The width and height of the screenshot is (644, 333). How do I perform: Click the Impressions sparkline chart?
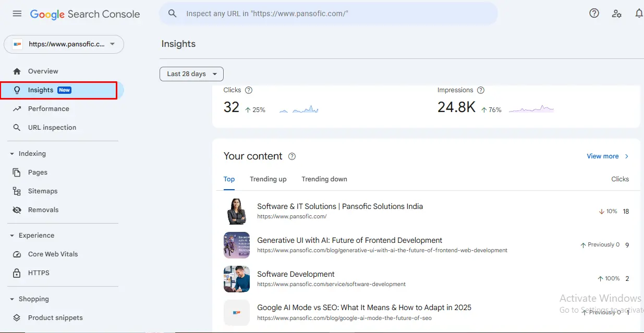tap(531, 109)
